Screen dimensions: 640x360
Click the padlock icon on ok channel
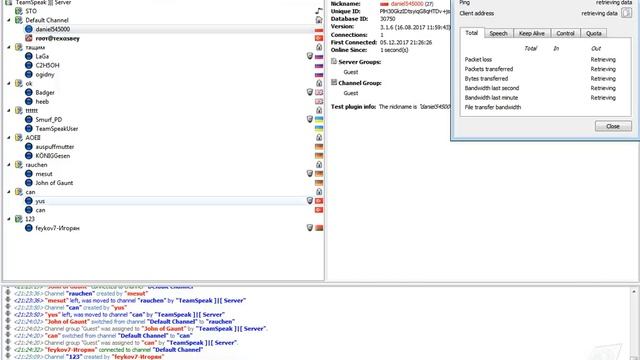click(319, 83)
